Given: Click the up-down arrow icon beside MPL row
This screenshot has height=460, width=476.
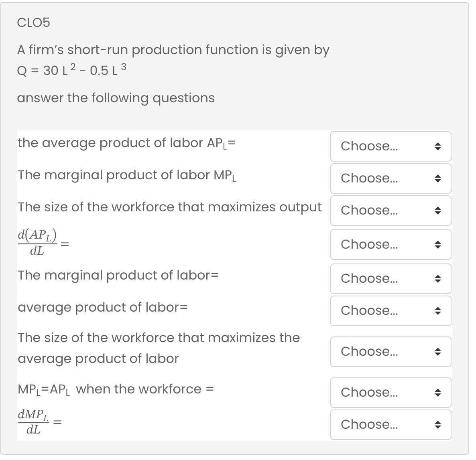Looking at the screenshot, I should 438,178.
